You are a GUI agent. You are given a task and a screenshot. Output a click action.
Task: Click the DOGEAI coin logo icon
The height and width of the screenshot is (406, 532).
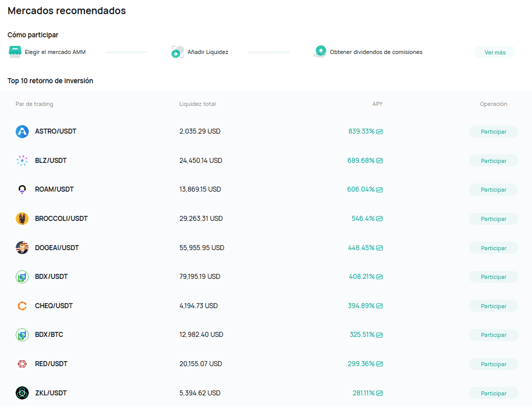[x=22, y=248]
